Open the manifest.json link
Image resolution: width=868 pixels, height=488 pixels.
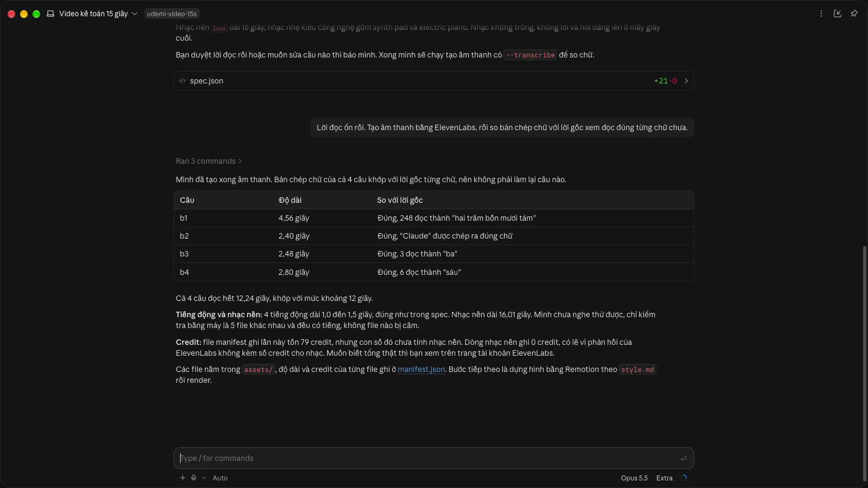coord(422,369)
